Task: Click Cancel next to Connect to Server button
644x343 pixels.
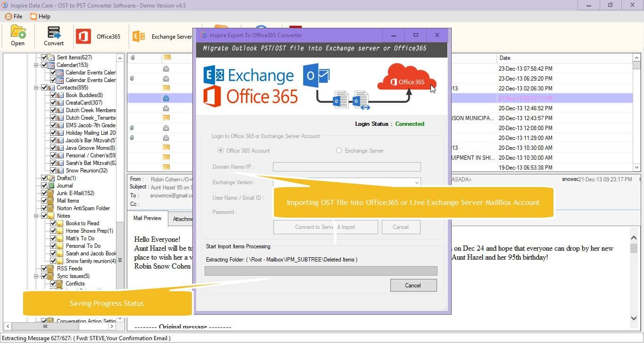Action: (401, 227)
